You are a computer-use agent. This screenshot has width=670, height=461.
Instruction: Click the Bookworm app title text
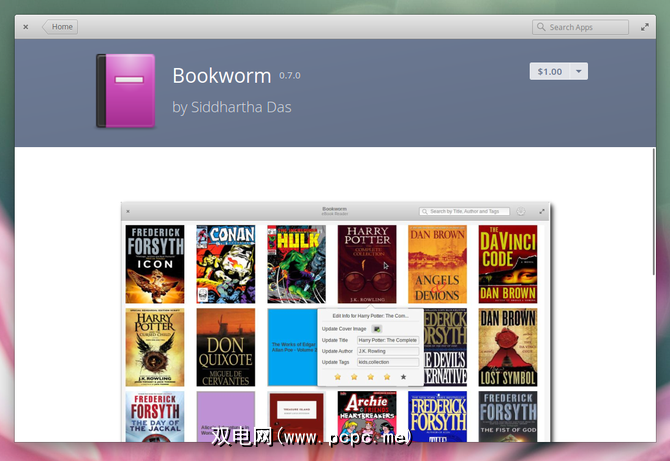pos(222,76)
